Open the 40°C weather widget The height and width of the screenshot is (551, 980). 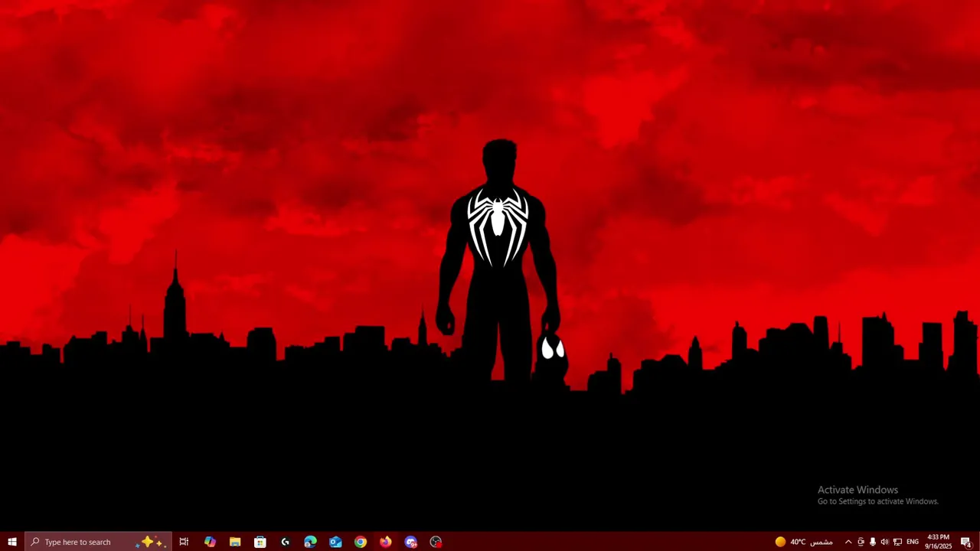[x=803, y=542]
